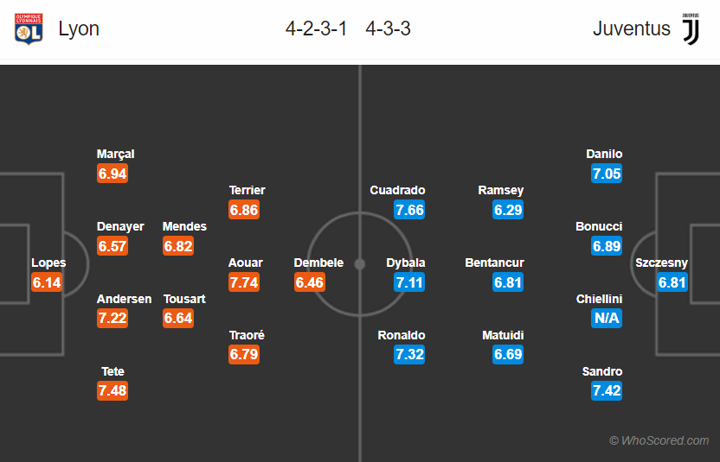Open Tete's 7.48 rating badge
720x462 pixels.
pyautogui.click(x=112, y=391)
